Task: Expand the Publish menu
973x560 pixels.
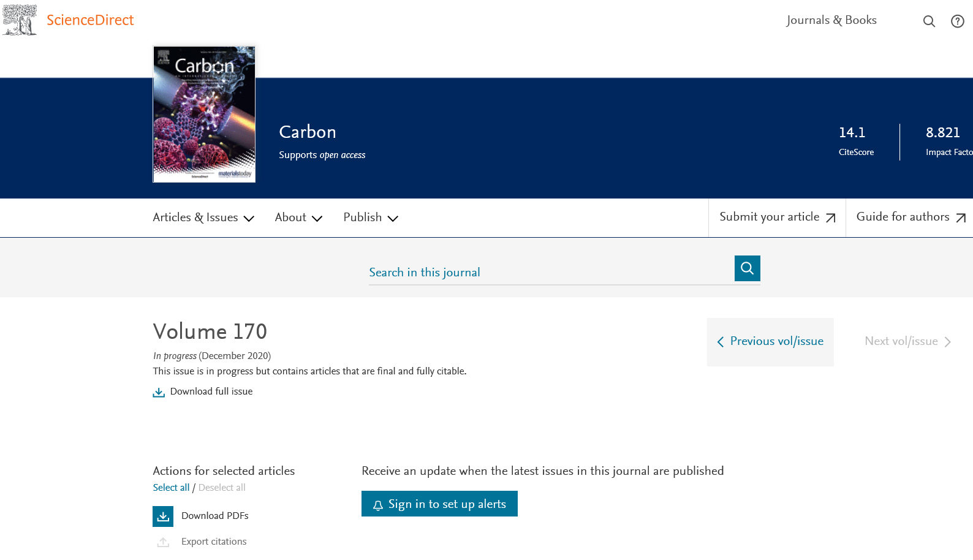Action: (x=371, y=218)
